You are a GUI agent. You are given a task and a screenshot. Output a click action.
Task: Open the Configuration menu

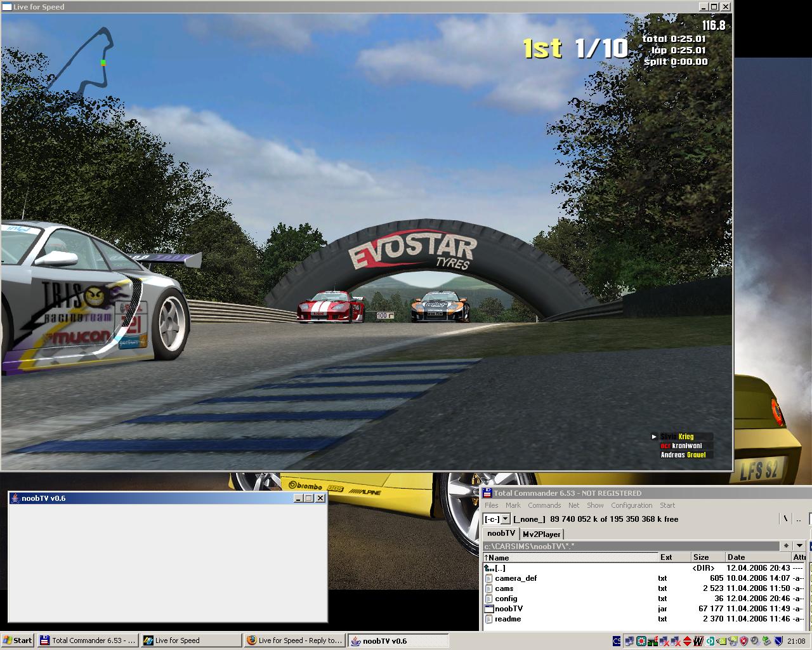pyautogui.click(x=632, y=505)
